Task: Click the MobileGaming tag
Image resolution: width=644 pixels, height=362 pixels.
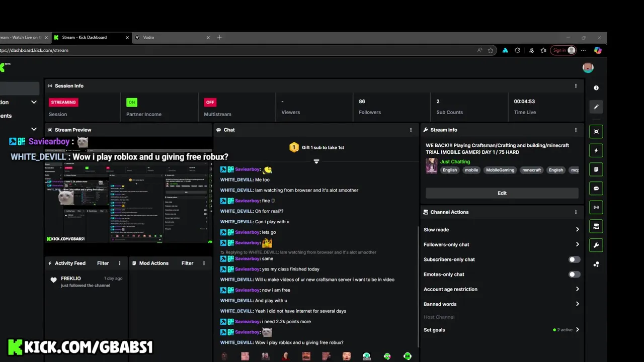Action: 500,170
